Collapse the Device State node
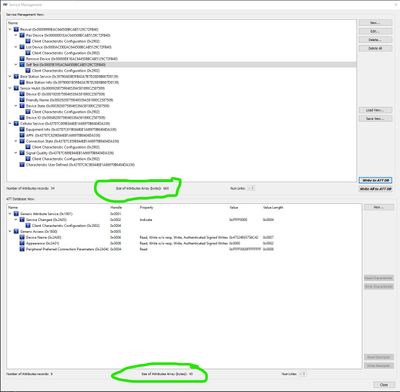The width and height of the screenshot is (400, 392). [16, 106]
